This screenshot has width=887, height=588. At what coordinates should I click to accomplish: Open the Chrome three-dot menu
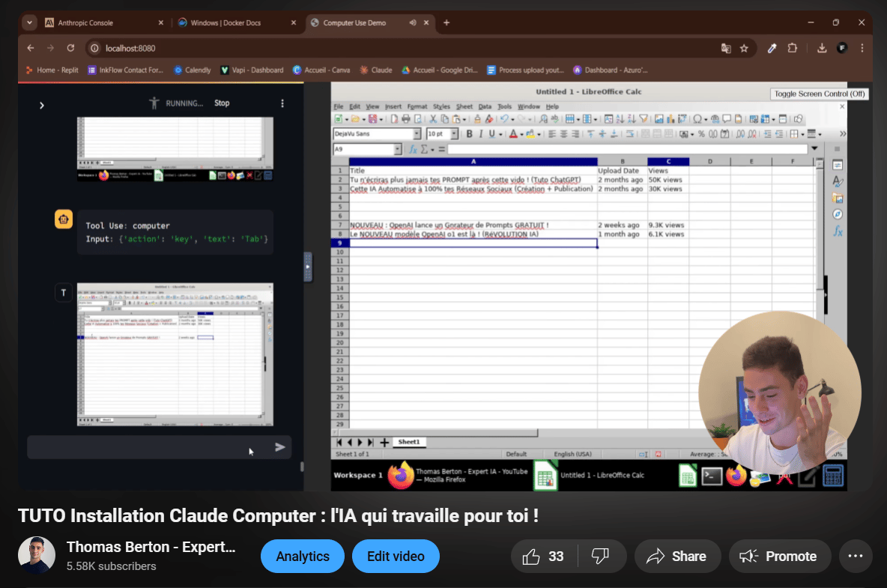tap(862, 48)
